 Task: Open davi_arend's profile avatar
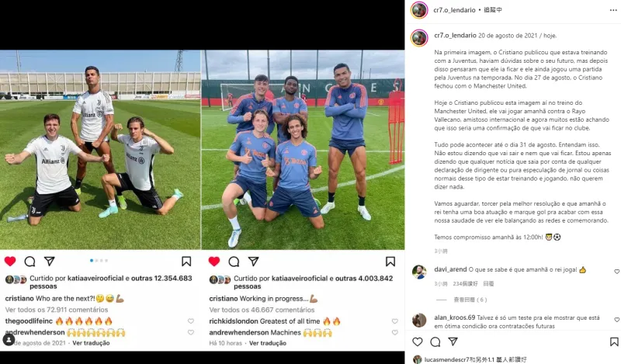click(x=419, y=272)
